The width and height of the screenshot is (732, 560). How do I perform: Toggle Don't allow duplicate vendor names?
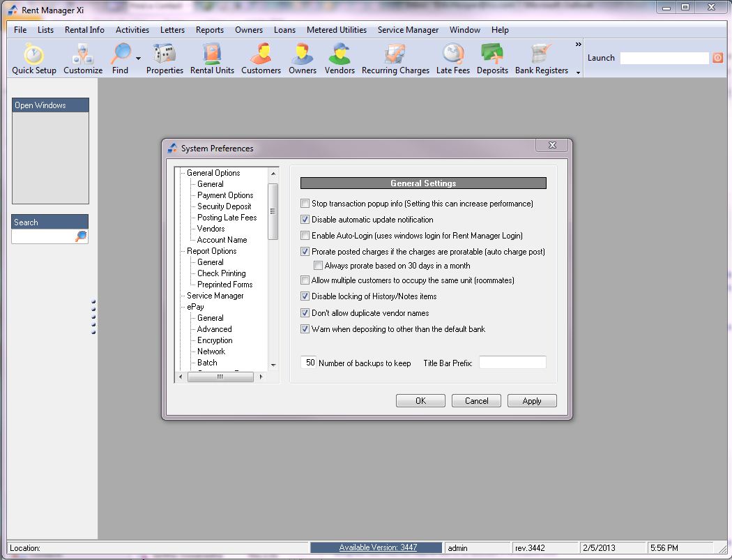point(305,312)
